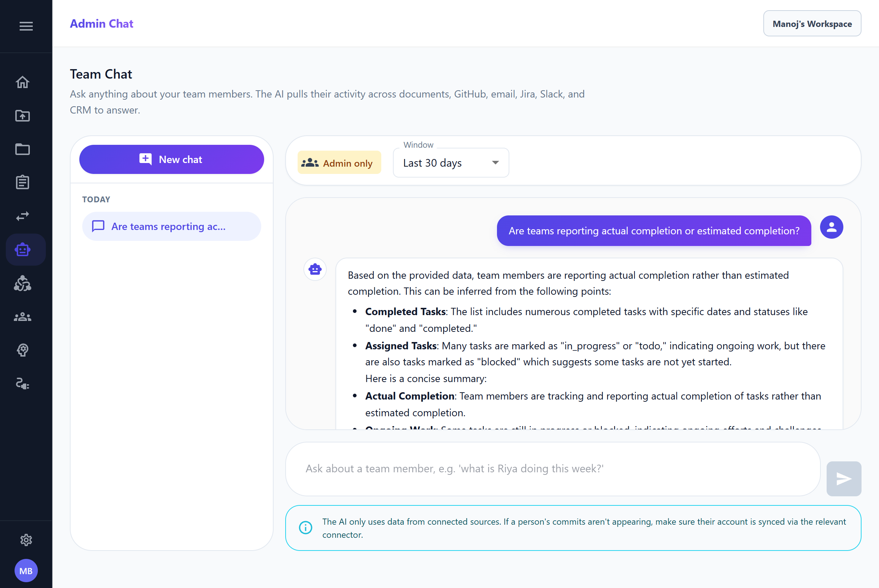
Task: Click the swap arrows icon in sidebar
Action: (23, 216)
